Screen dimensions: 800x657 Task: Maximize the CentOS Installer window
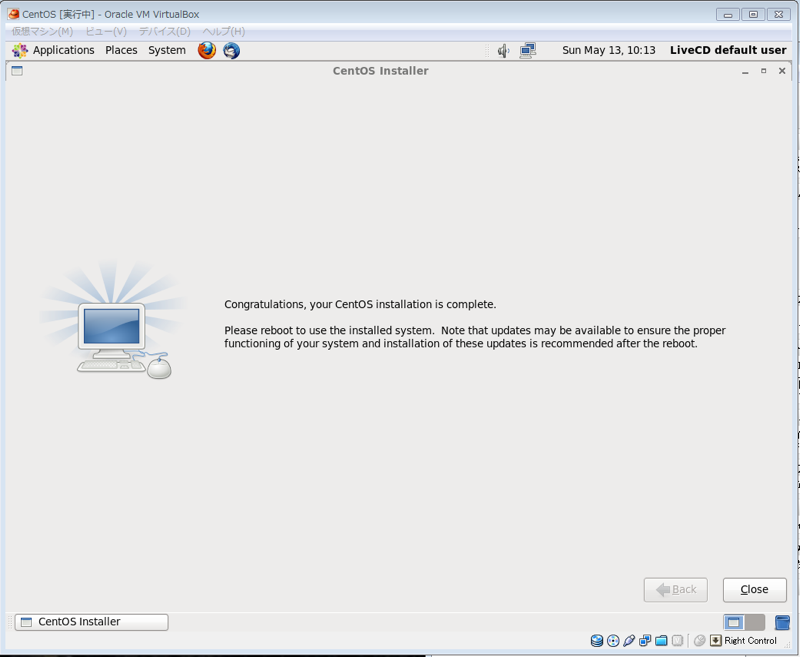[x=764, y=71]
